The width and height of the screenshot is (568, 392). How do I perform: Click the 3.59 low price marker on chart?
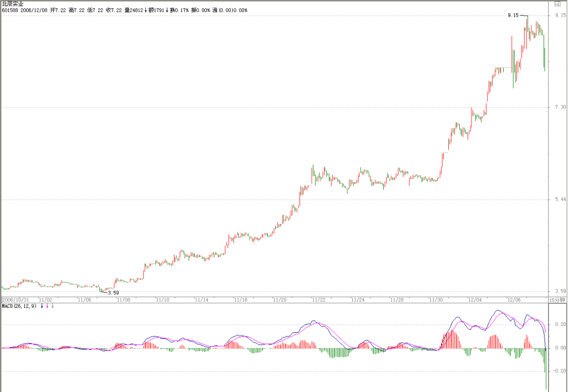click(x=113, y=293)
